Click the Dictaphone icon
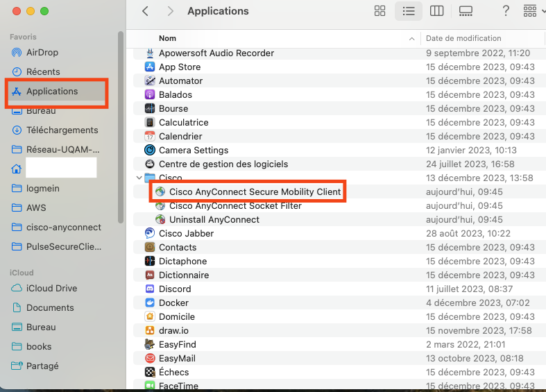This screenshot has height=392, width=546. click(150, 261)
